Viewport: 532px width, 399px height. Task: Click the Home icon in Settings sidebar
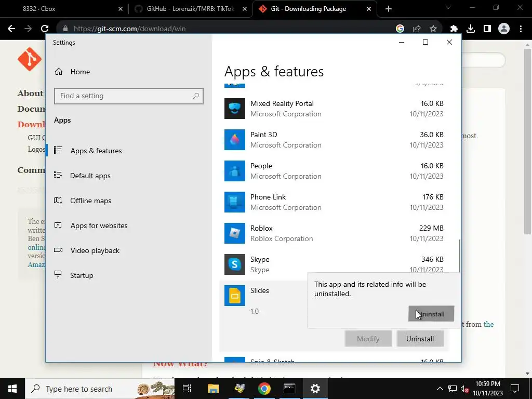(x=59, y=72)
